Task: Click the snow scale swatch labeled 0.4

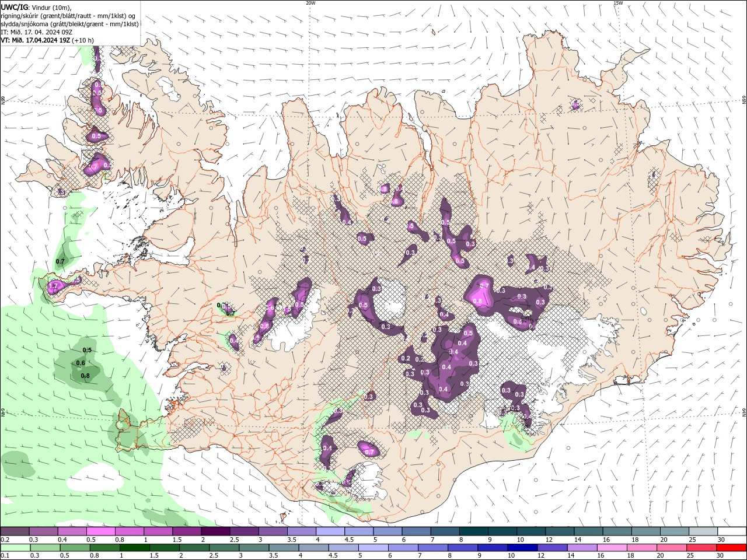Action: coord(72,531)
